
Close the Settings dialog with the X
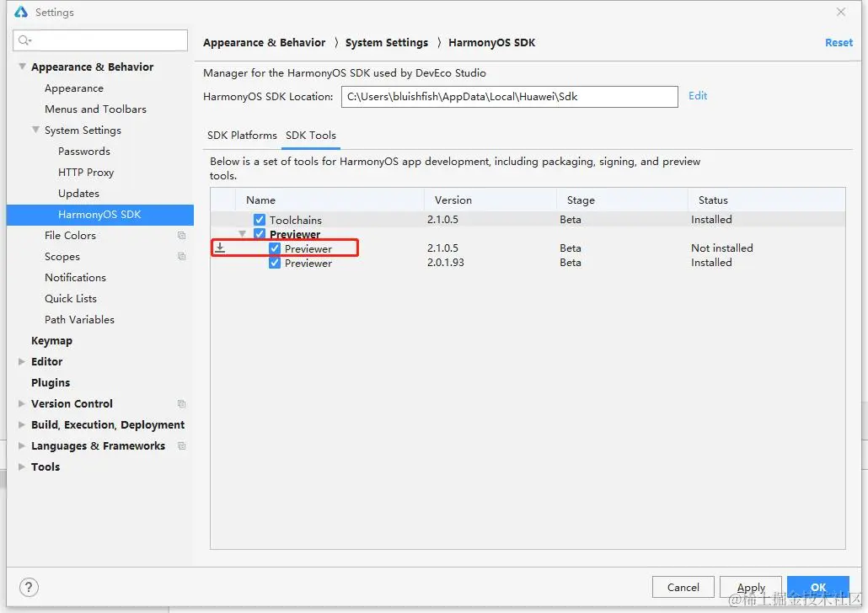pyautogui.click(x=841, y=12)
